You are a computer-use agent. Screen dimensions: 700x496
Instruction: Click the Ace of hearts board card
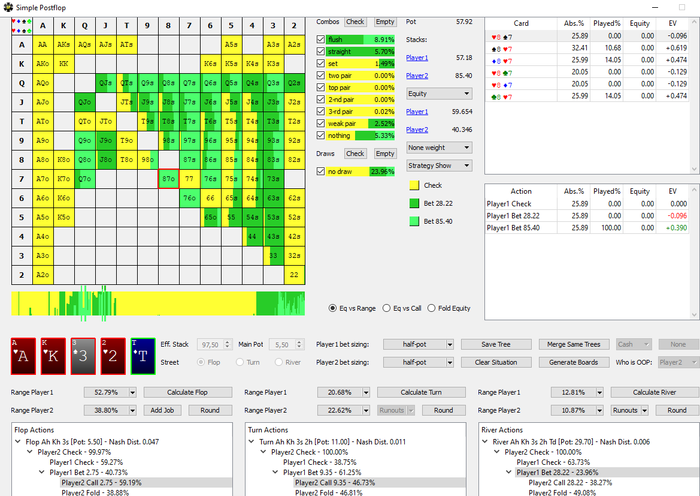(x=23, y=356)
